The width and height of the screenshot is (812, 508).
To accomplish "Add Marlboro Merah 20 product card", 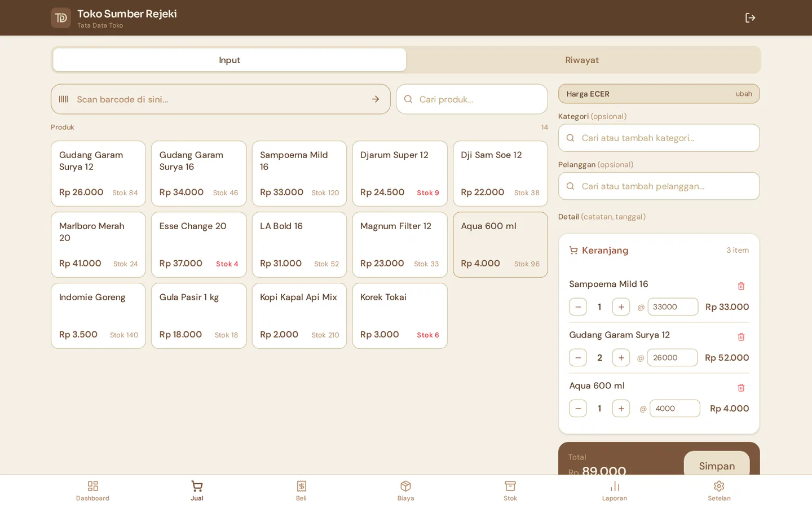I will [98, 244].
